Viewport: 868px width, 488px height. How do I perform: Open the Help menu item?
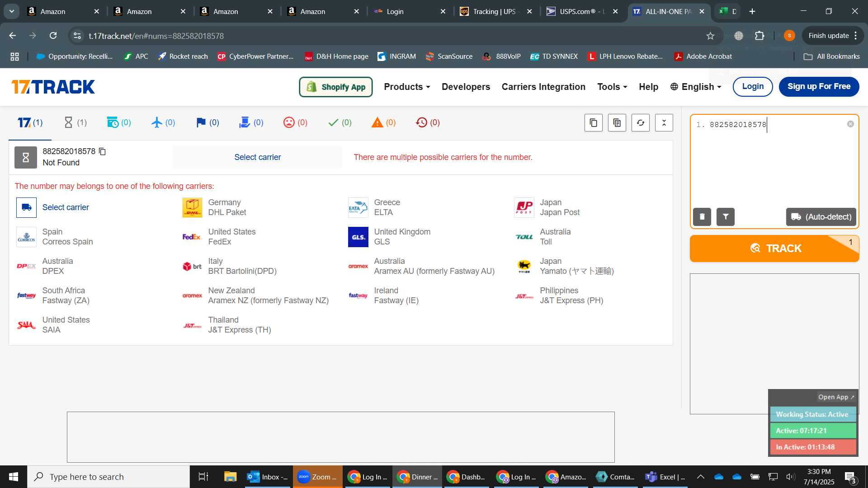[x=648, y=87]
